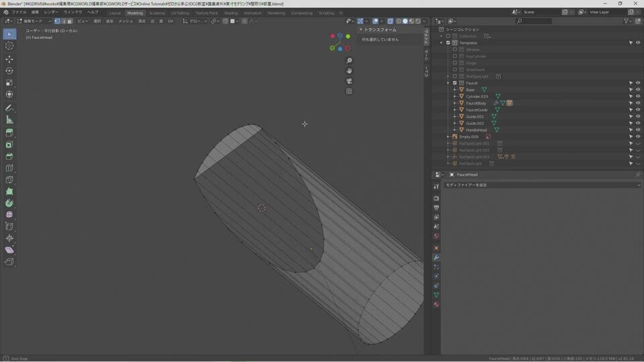Collapse the Faucet collection tree
The image size is (644, 362).
pyautogui.click(x=447, y=83)
